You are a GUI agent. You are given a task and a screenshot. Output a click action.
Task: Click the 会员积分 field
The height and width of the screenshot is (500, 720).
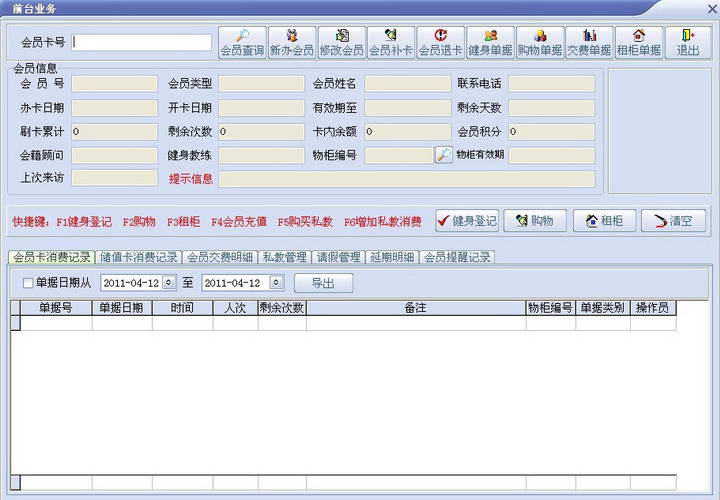pos(551,132)
